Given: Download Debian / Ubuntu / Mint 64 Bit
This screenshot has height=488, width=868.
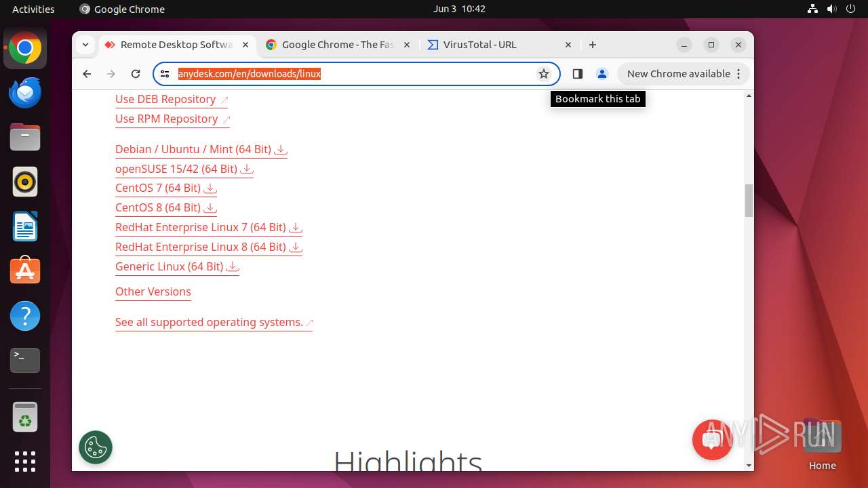Looking at the screenshot, I should [x=201, y=150].
